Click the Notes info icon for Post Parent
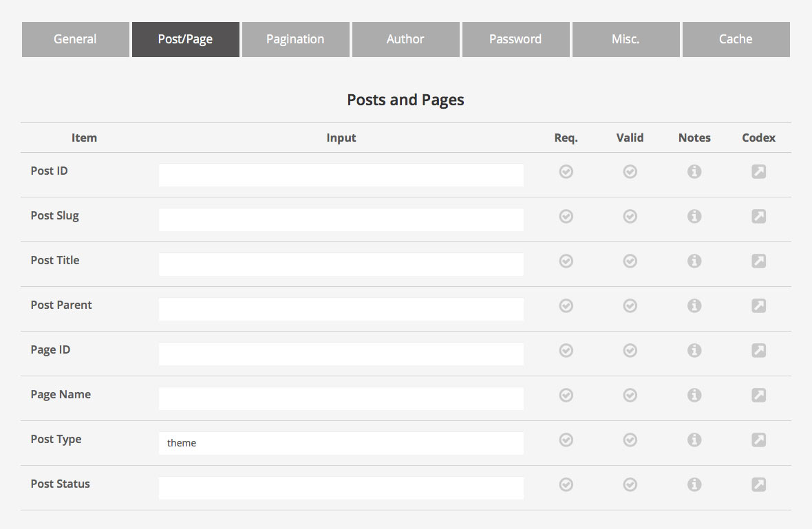Viewport: 812px width, 529px height. point(694,305)
